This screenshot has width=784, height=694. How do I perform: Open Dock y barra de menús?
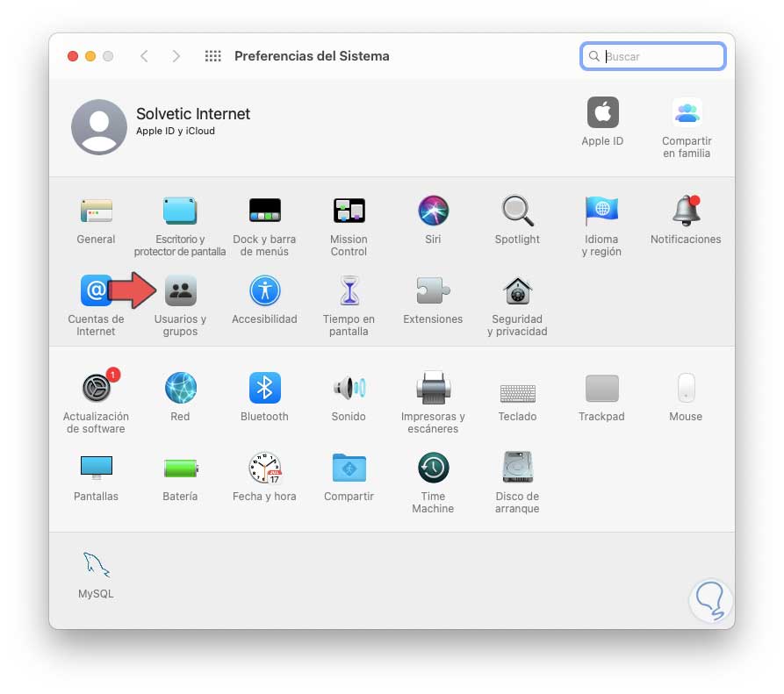tap(264, 211)
